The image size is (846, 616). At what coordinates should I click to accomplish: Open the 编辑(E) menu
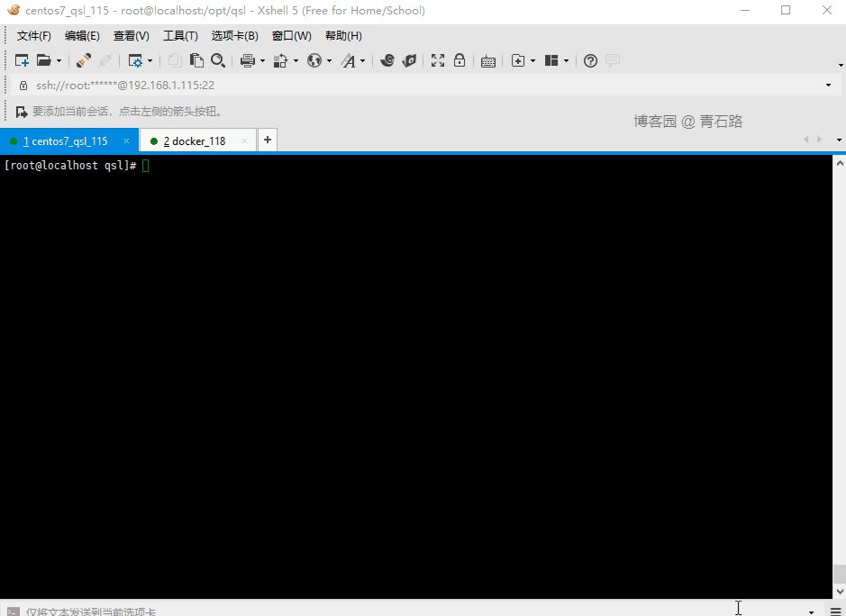tap(82, 36)
